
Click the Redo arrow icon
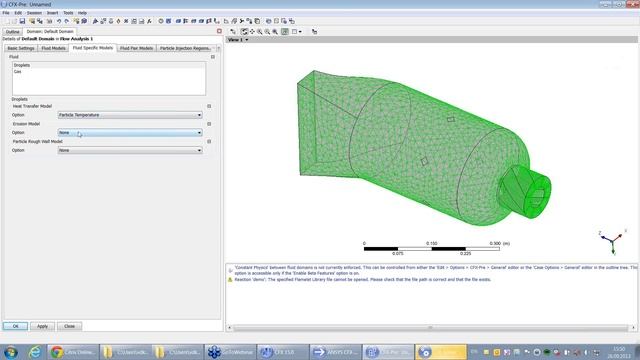[x=67, y=21]
